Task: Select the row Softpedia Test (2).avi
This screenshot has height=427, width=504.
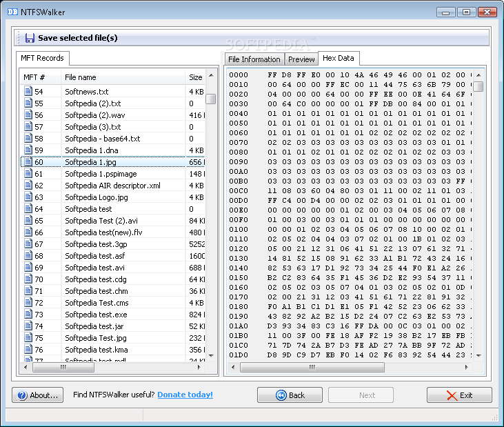Action: (113, 221)
